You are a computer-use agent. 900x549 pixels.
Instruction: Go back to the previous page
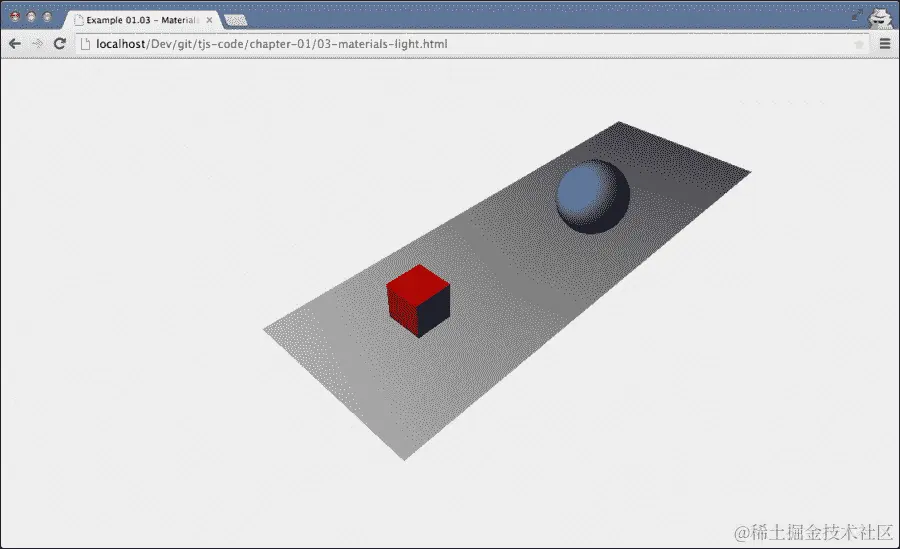point(15,44)
